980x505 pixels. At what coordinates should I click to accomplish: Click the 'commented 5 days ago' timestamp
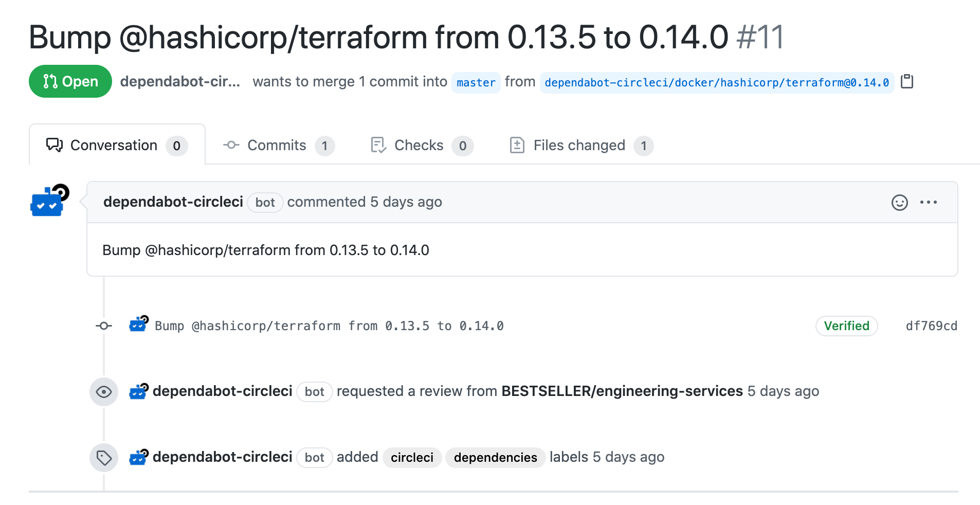click(x=365, y=202)
